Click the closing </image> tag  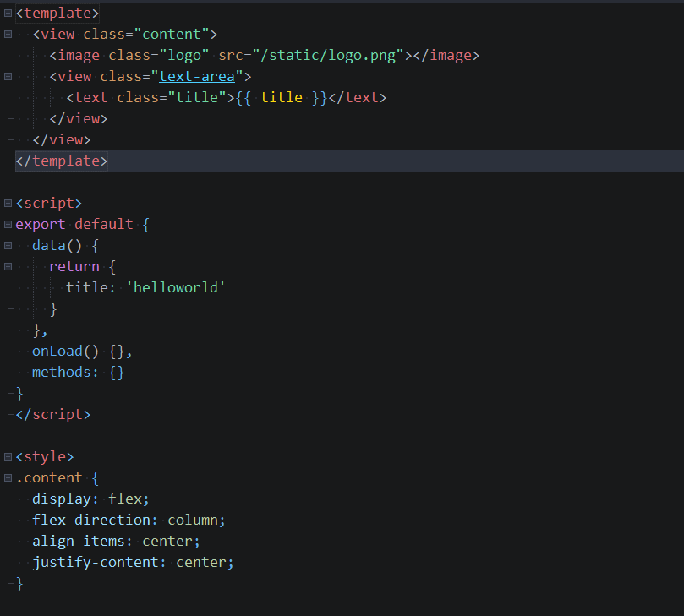pyautogui.click(x=446, y=56)
